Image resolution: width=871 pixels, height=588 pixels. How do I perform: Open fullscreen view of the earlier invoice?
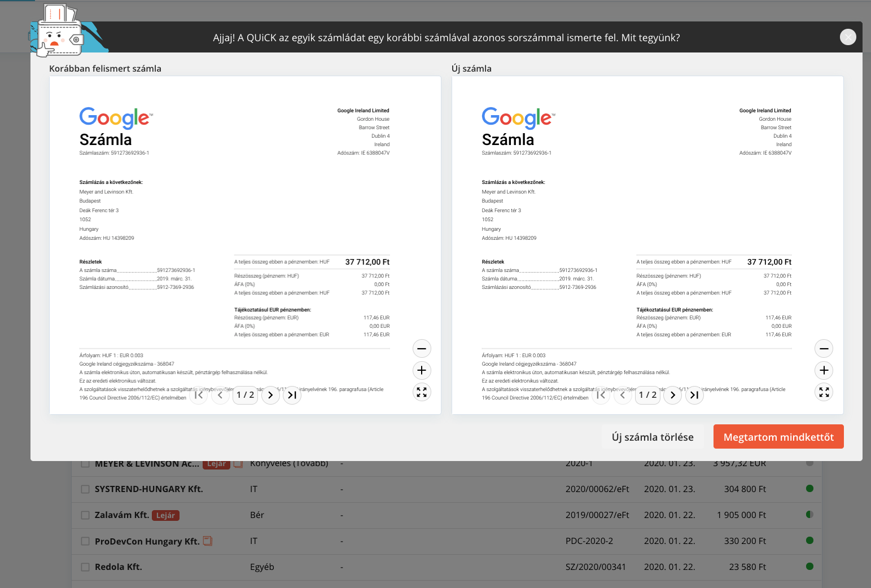[422, 392]
